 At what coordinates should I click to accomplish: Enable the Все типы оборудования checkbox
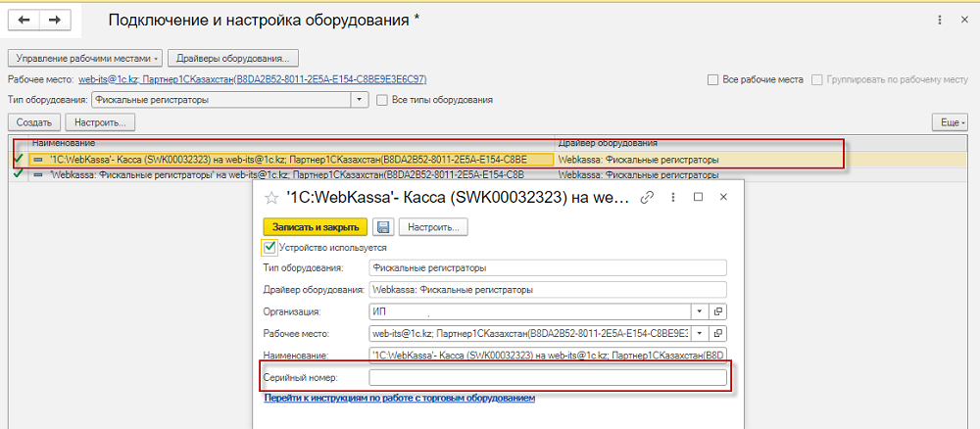(381, 99)
